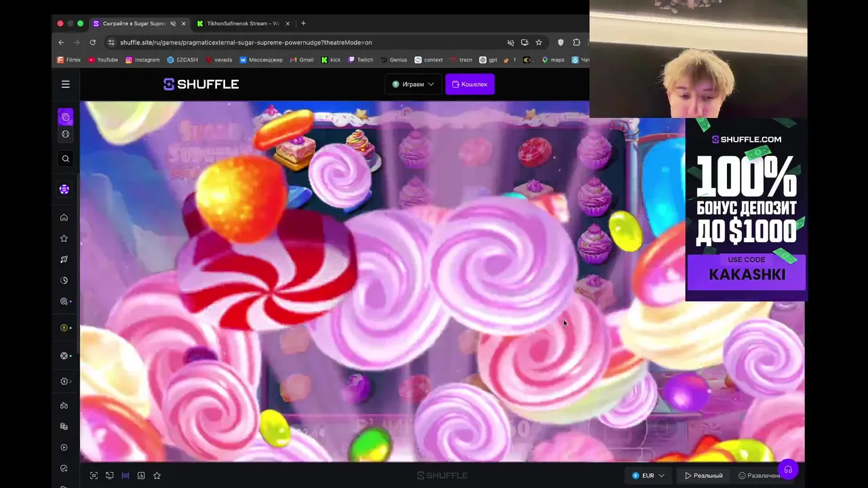This screenshot has width=868, height=488.
Task: Open a new browser tab
Action: [x=303, y=24]
